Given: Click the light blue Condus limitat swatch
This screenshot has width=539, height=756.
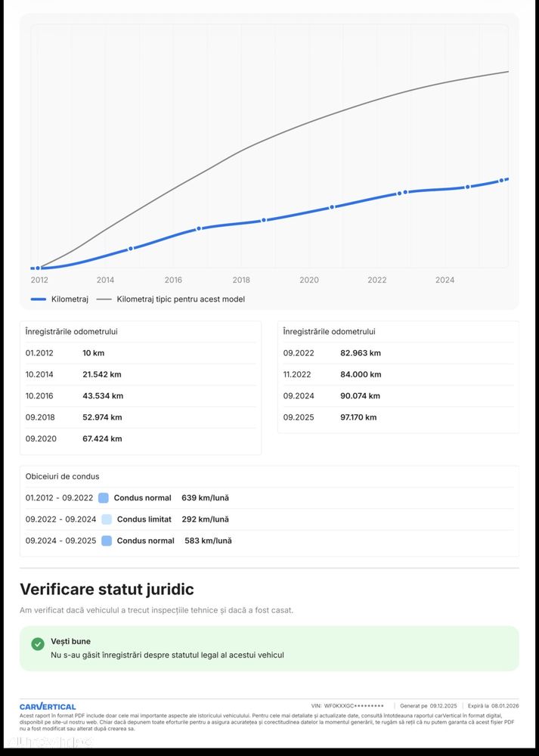Looking at the screenshot, I should (x=107, y=519).
